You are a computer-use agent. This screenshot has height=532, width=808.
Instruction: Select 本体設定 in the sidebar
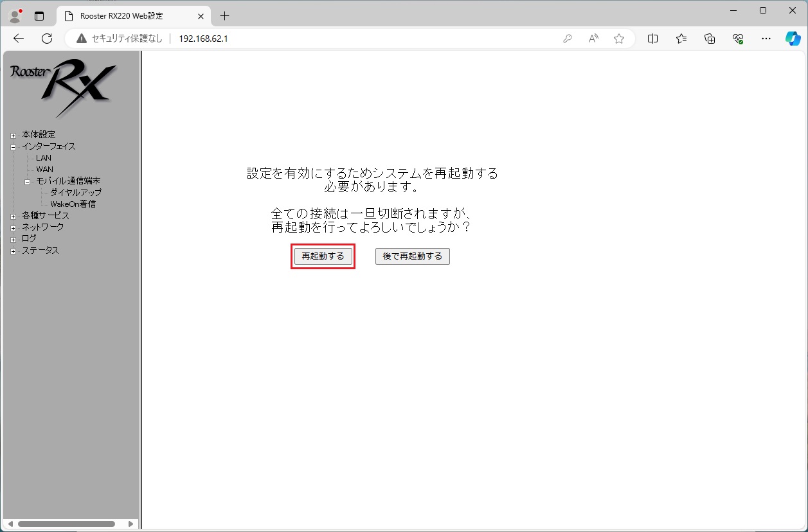(x=39, y=134)
